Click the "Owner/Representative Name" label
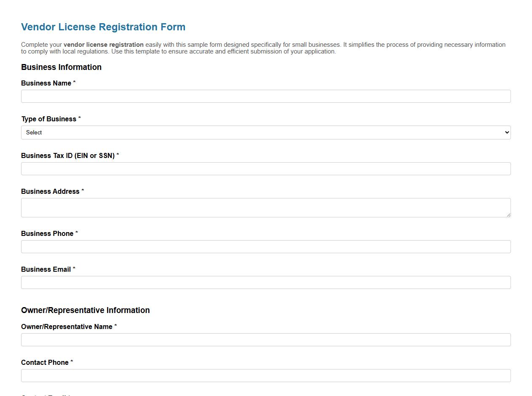This screenshot has height=396, width=532. pos(67,326)
